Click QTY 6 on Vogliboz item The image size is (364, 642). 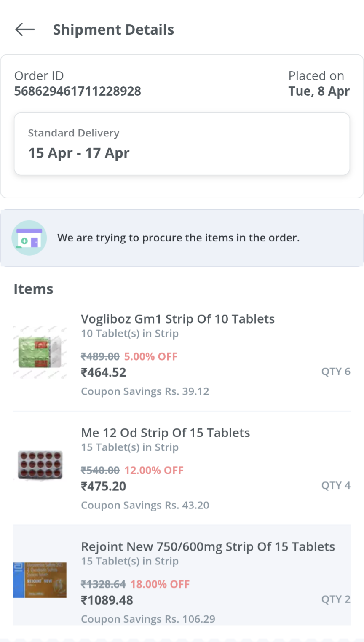coord(336,372)
